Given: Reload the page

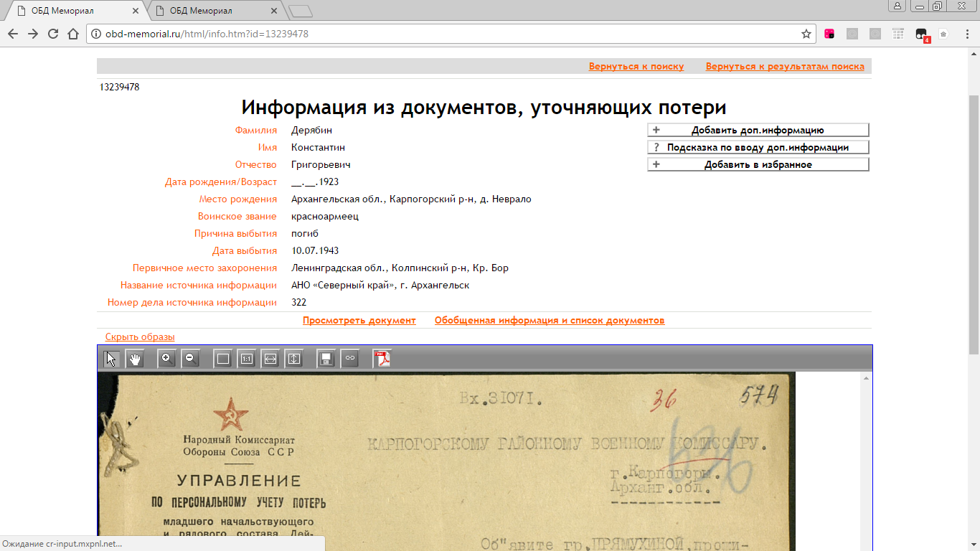Looking at the screenshot, I should [52, 34].
